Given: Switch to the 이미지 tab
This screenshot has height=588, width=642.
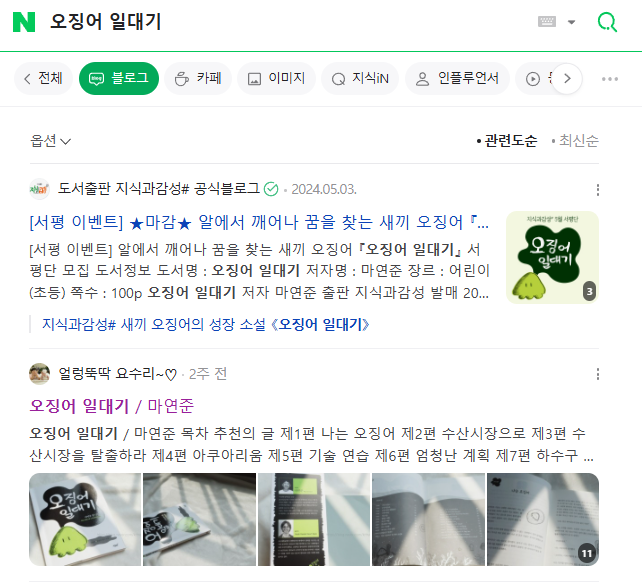Looking at the screenshot, I should tap(276, 79).
